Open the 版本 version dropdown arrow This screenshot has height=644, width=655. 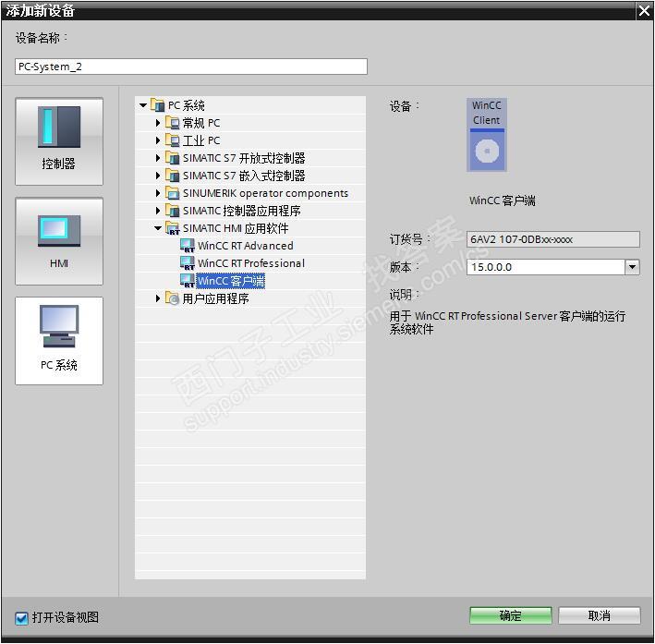pyautogui.click(x=632, y=267)
